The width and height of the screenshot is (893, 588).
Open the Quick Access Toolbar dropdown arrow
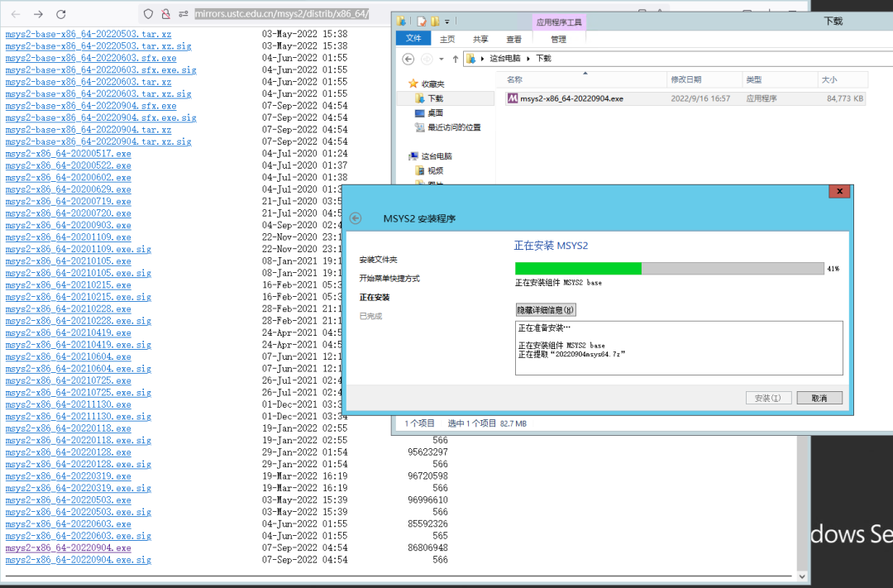(x=446, y=21)
